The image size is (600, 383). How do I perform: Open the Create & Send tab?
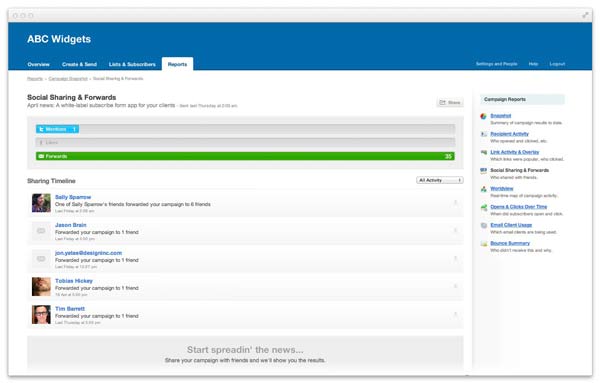[x=79, y=64]
